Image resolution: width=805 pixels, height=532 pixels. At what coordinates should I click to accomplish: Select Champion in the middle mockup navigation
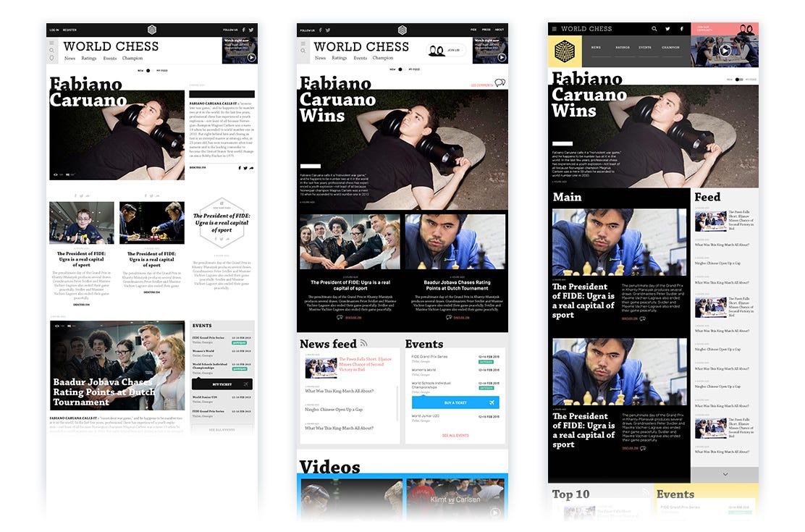click(383, 58)
